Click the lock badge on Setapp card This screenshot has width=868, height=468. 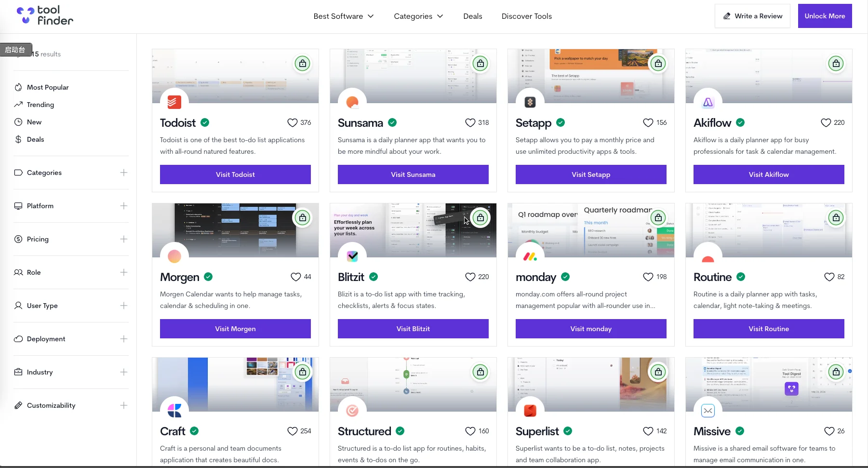[x=658, y=64]
